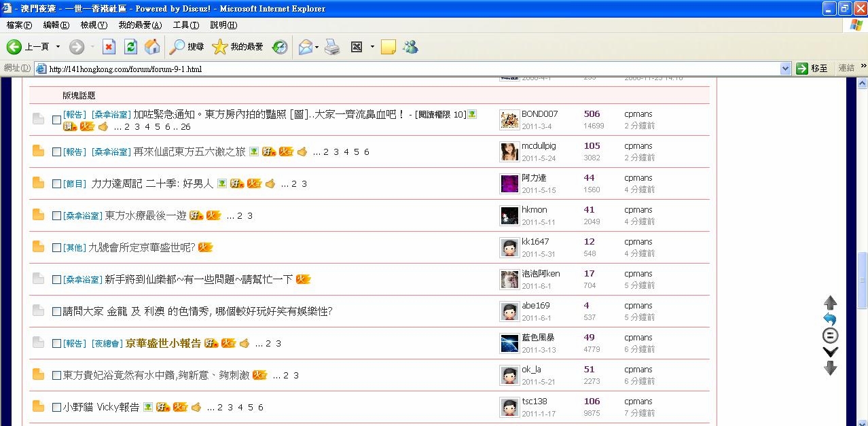Open the History toolbar icon

[280, 47]
